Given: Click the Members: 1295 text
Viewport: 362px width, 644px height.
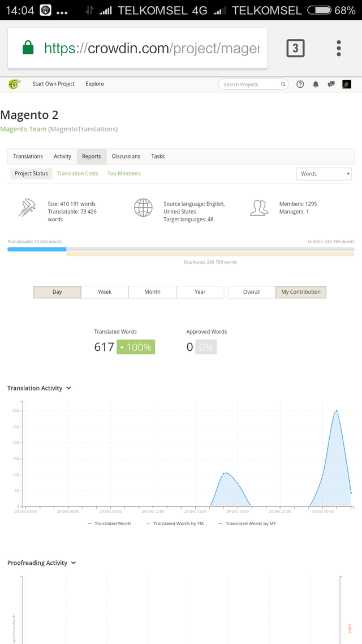Looking at the screenshot, I should 298,204.
